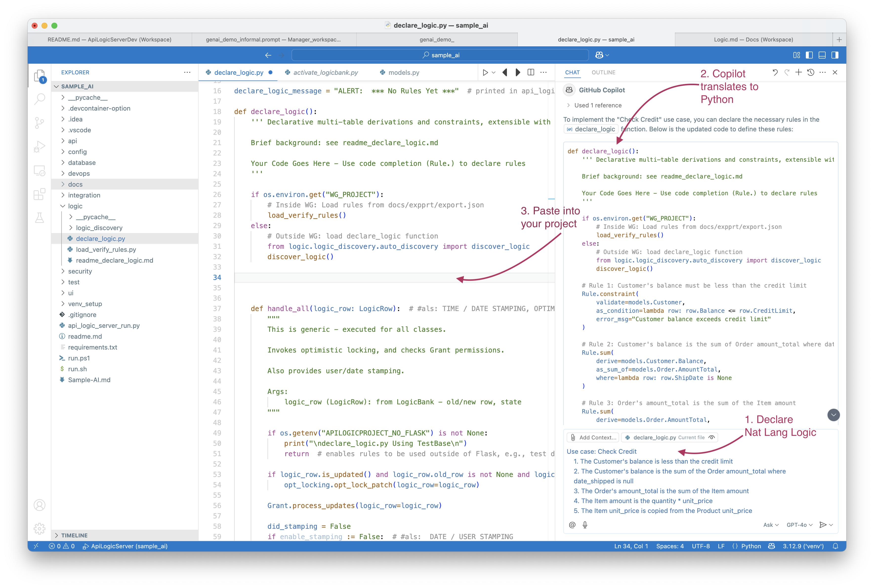This screenshot has width=874, height=588.
Task: Expand Used 1 reference in chat
Action: click(x=594, y=105)
